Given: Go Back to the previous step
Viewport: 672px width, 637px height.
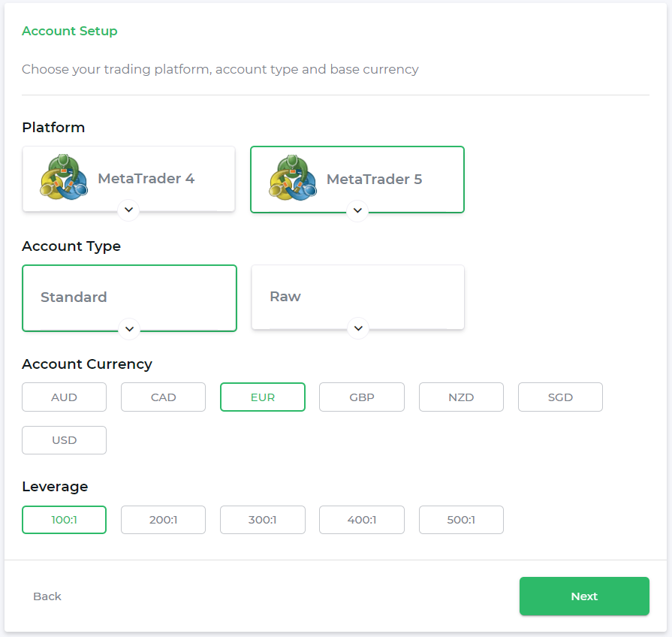Looking at the screenshot, I should pyautogui.click(x=47, y=596).
